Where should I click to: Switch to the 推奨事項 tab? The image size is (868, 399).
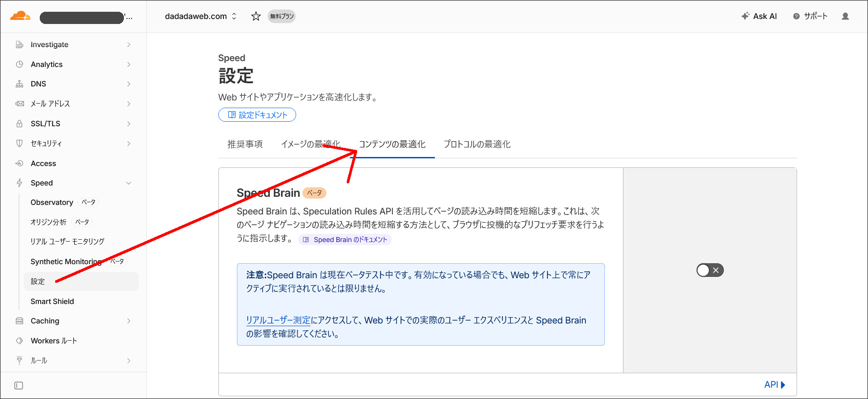coord(245,144)
